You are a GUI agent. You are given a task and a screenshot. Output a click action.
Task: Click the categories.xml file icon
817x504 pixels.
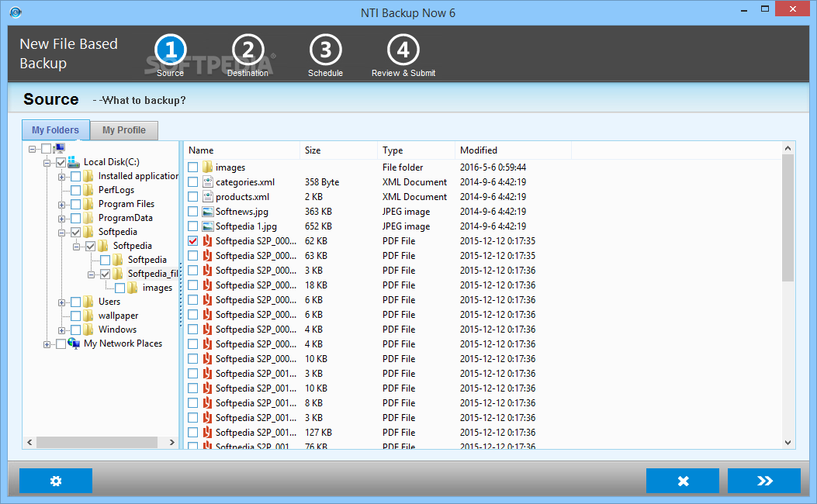point(207,181)
